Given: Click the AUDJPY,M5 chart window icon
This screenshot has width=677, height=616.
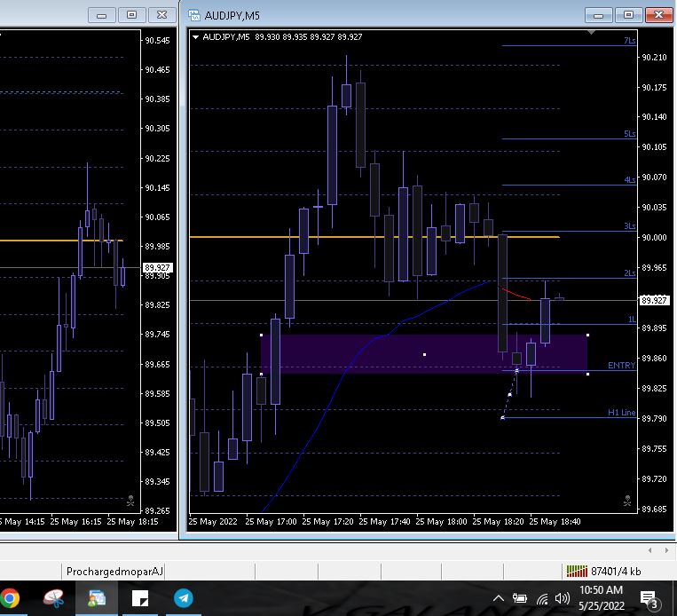Looking at the screenshot, I should pyautogui.click(x=194, y=15).
